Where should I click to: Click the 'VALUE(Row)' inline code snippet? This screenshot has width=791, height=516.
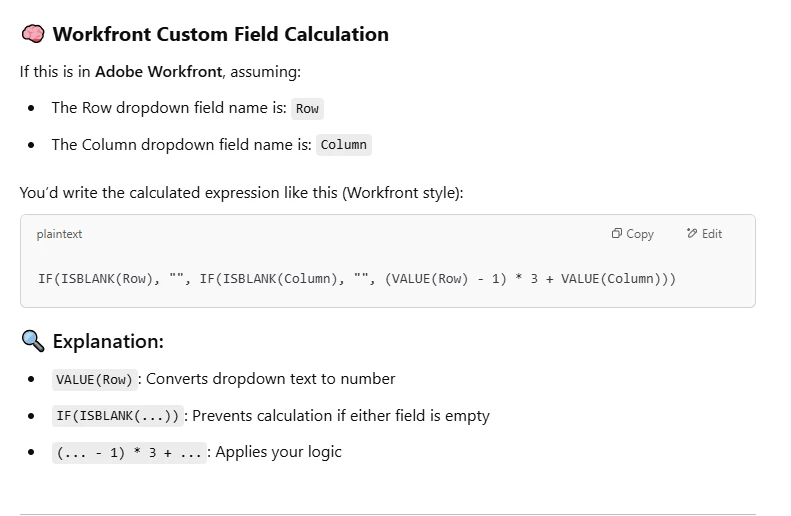pos(93,379)
